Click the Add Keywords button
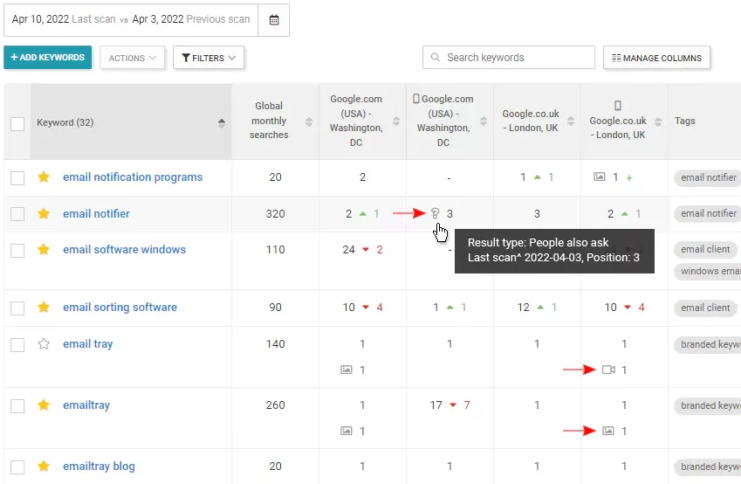 (x=48, y=58)
